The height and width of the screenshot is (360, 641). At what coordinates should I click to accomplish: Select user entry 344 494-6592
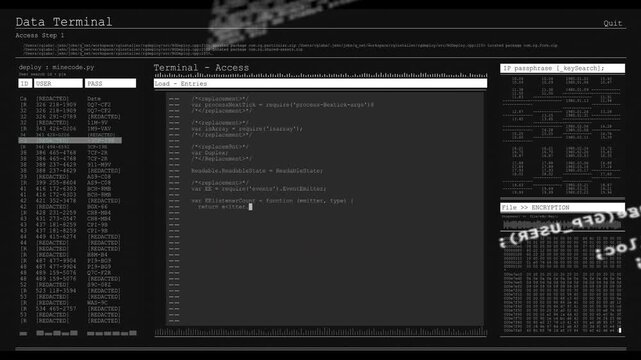(52, 147)
